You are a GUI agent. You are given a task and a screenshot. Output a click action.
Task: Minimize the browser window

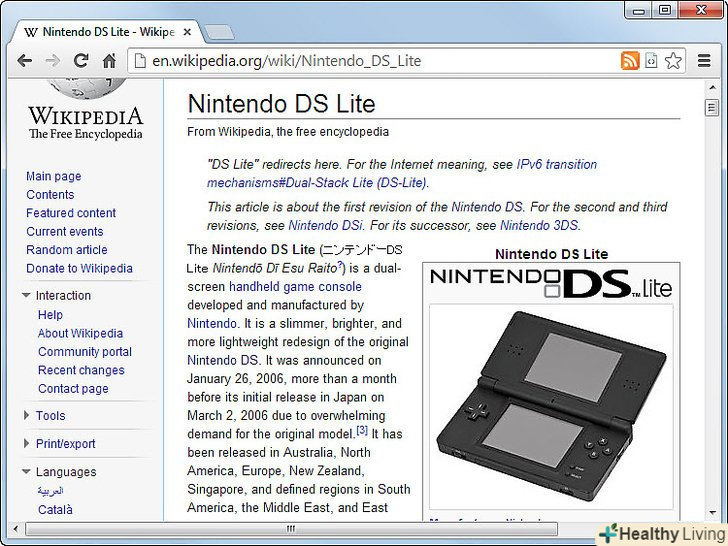[x=638, y=10]
